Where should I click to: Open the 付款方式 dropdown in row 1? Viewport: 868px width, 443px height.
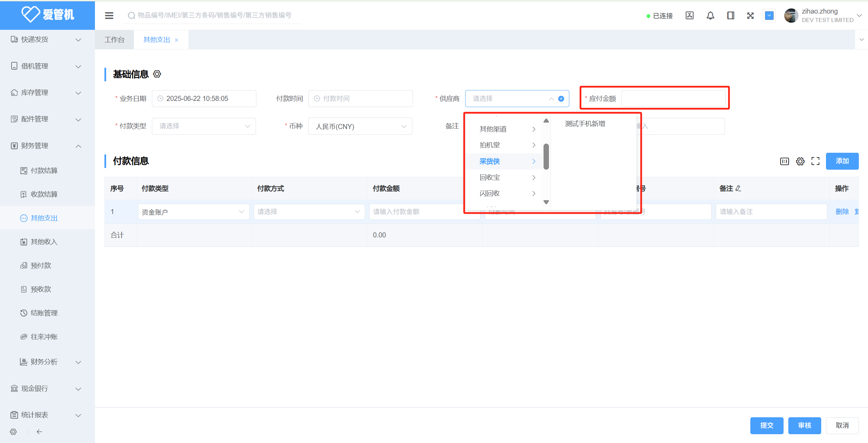[309, 212]
